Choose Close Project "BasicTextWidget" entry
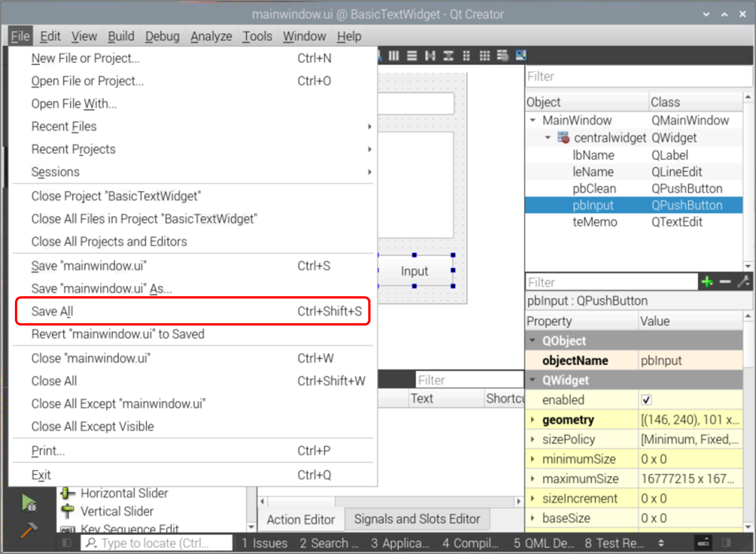Screen dimensions: 756x554 point(193,196)
